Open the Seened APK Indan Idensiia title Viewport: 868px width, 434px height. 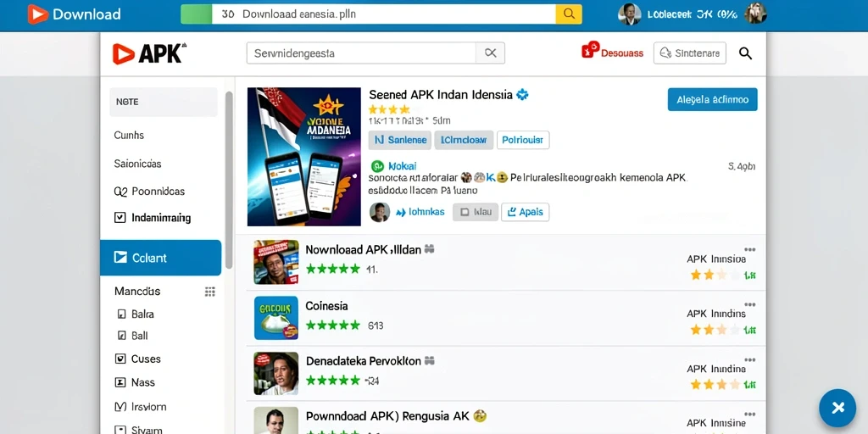click(441, 95)
